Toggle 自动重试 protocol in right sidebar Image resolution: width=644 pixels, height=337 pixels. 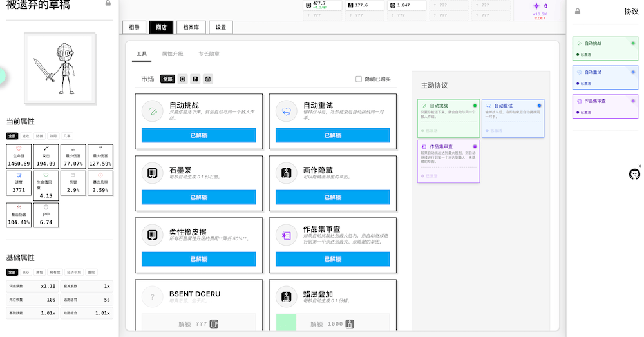tap(605, 77)
